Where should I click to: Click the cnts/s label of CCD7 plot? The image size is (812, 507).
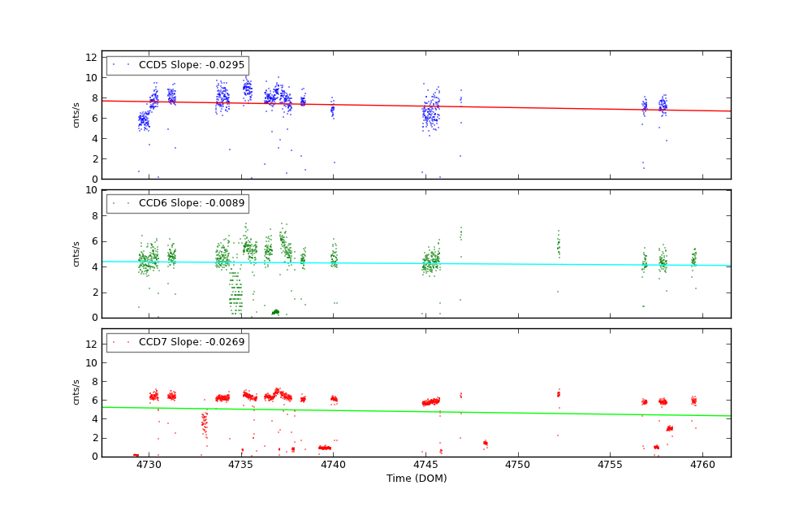76,392
